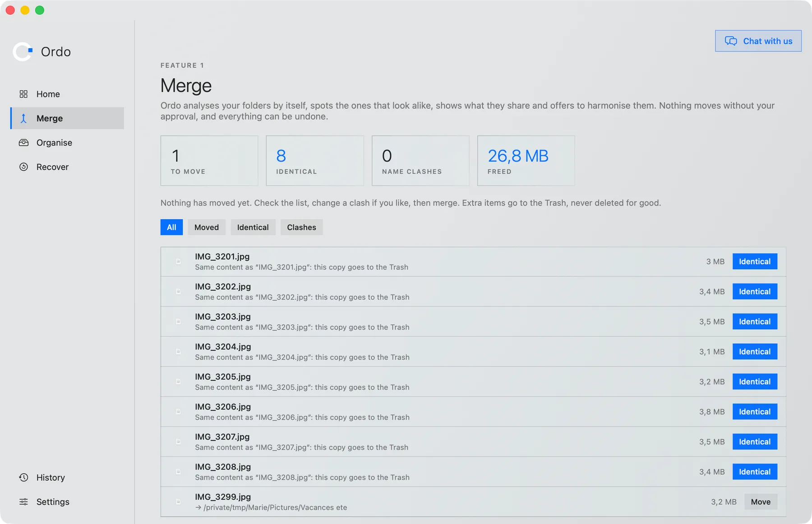This screenshot has height=524, width=812.
Task: Click file icon for IMG_3208.jpg
Action: 178,472
